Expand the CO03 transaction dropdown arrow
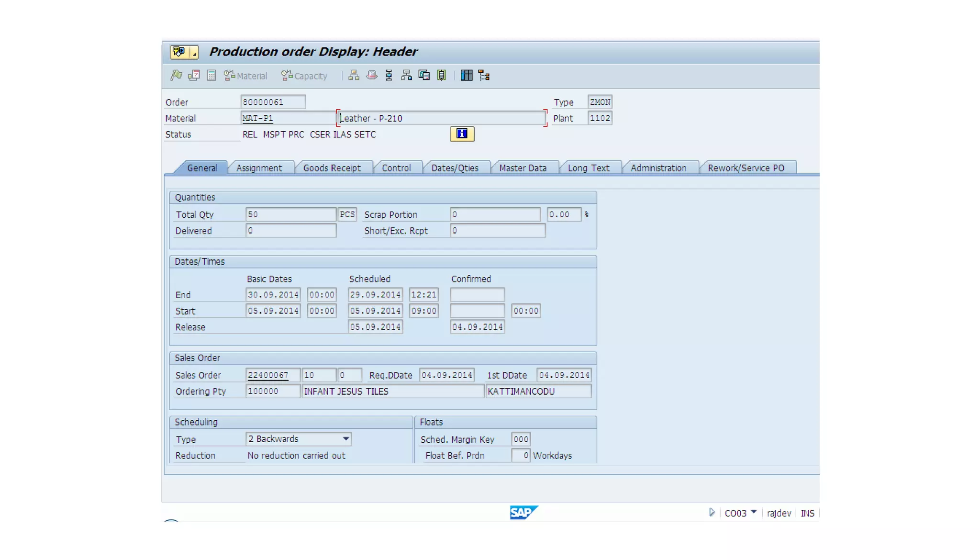980x560 pixels. (754, 513)
